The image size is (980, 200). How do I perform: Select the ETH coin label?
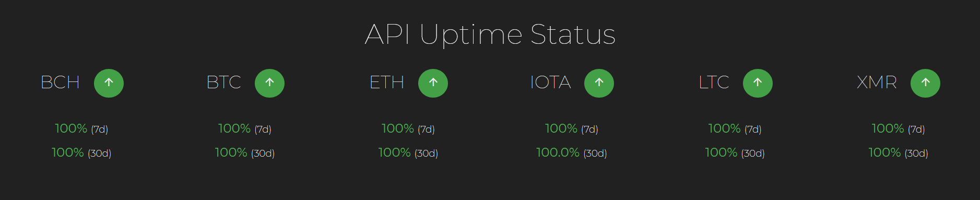387,83
